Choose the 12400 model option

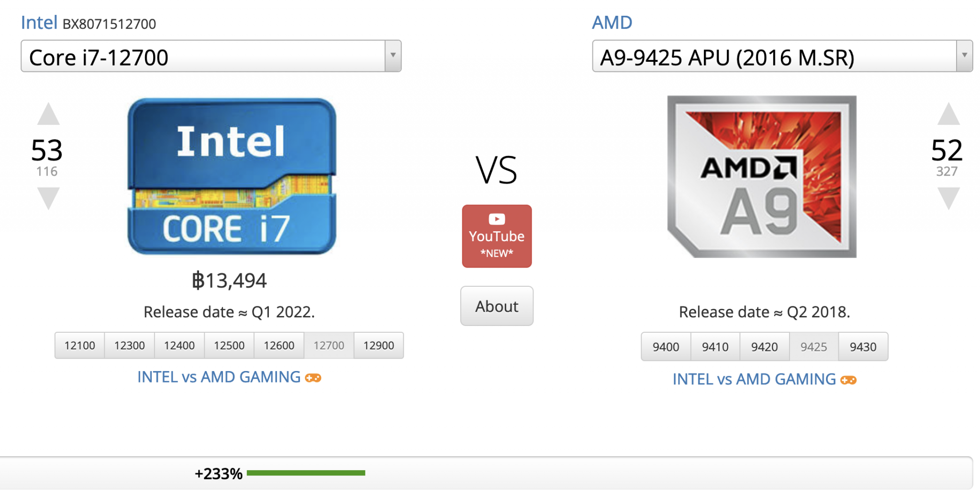point(179,346)
